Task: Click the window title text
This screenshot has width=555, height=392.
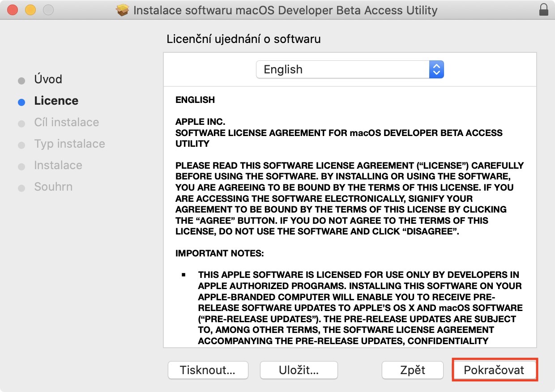Action: click(x=285, y=10)
